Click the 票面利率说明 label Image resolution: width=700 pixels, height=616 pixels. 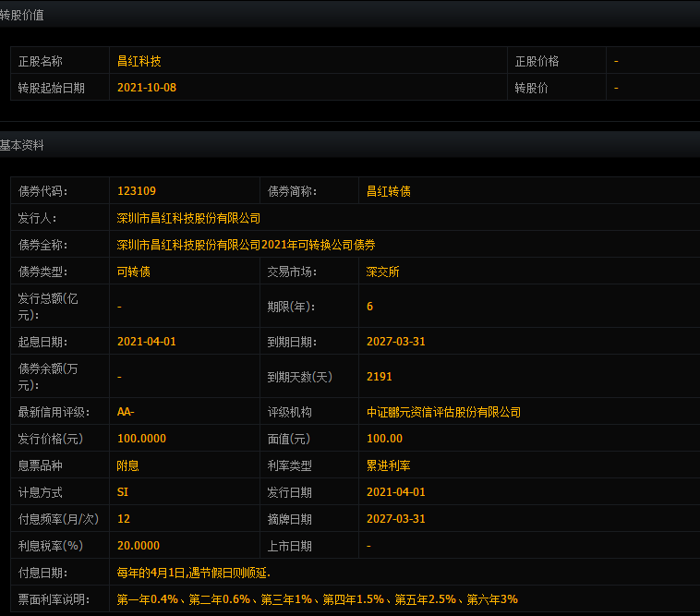54,599
